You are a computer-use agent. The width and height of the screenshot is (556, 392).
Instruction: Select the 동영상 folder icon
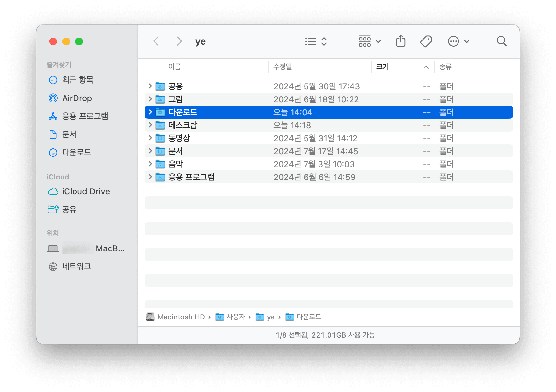(160, 138)
